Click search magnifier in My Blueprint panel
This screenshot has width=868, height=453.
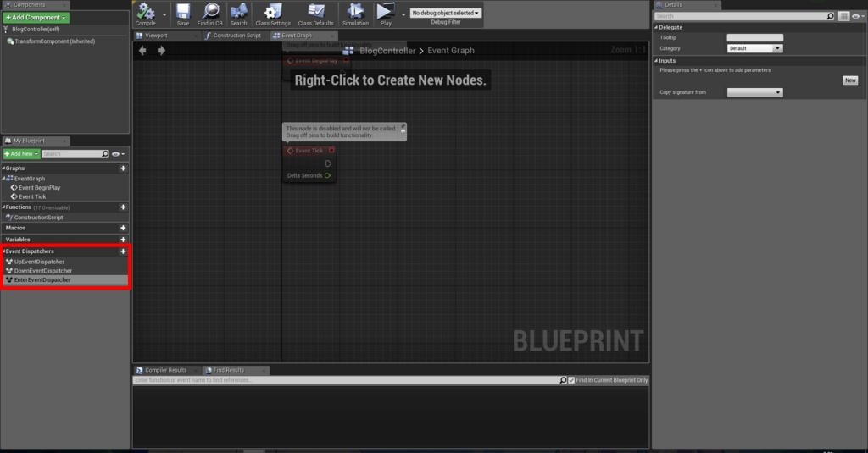click(x=105, y=154)
